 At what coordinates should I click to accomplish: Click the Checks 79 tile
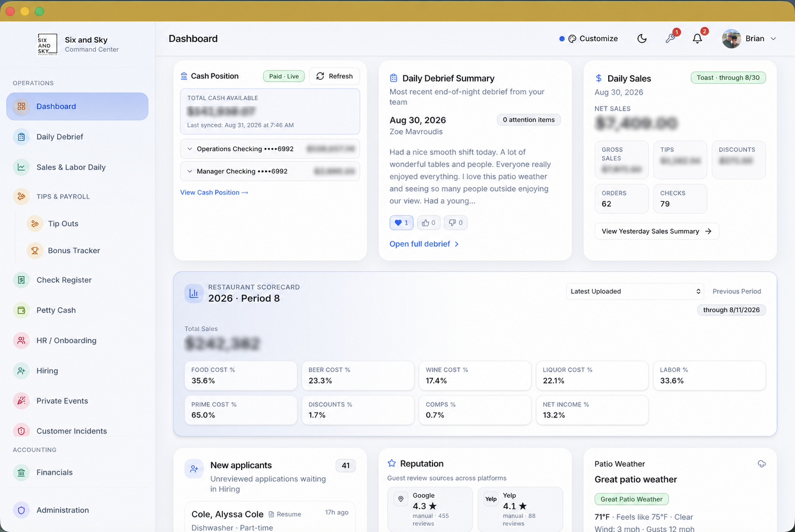(680, 199)
